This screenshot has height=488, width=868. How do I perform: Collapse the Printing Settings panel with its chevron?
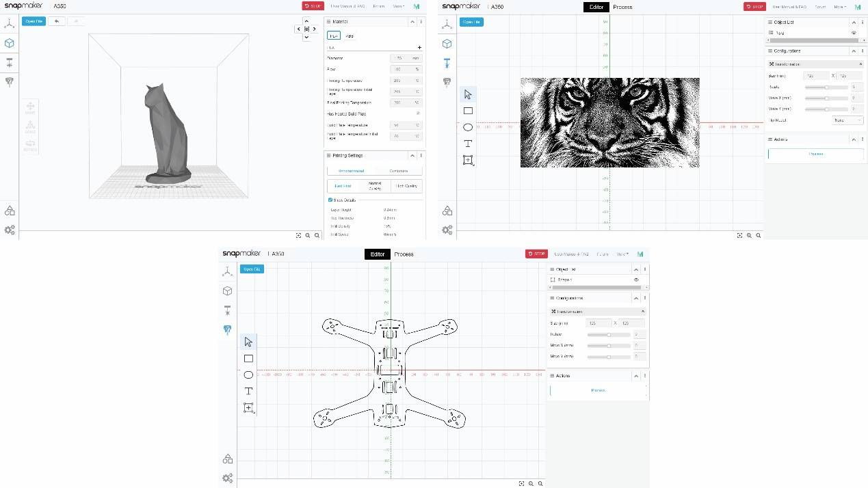pos(412,156)
